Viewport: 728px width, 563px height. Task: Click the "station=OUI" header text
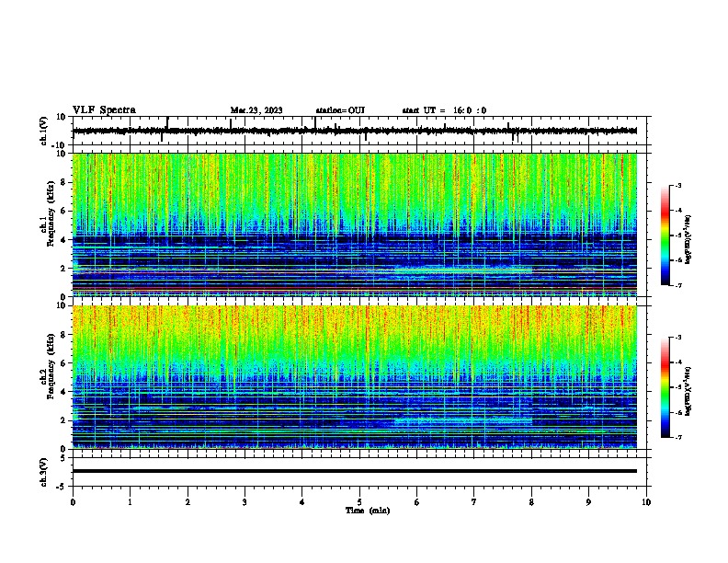[x=340, y=110]
